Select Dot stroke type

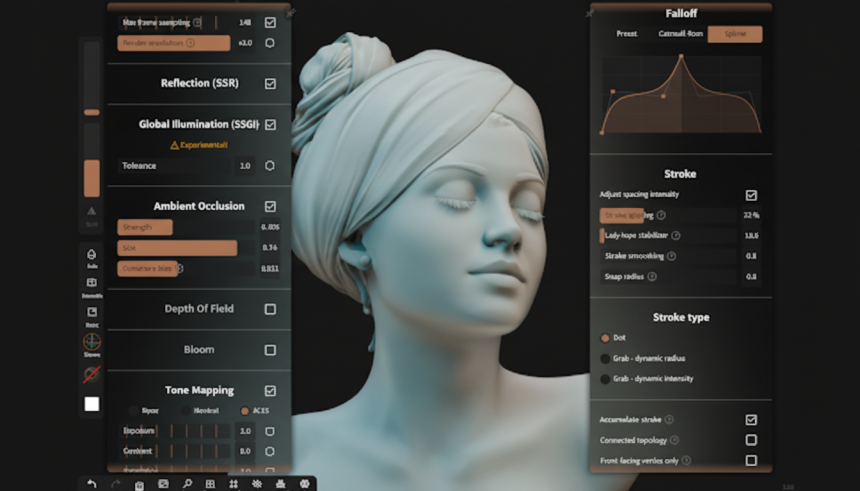tap(613, 338)
